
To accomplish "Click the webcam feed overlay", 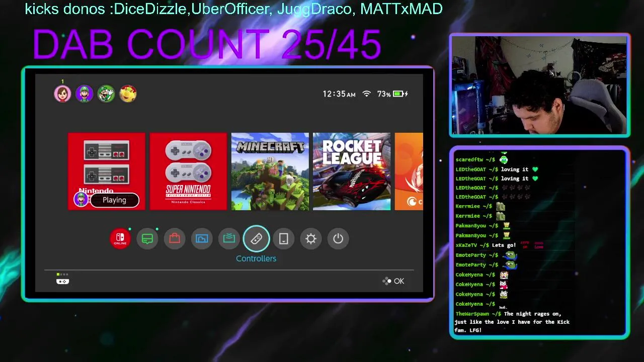I will pos(540,85).
